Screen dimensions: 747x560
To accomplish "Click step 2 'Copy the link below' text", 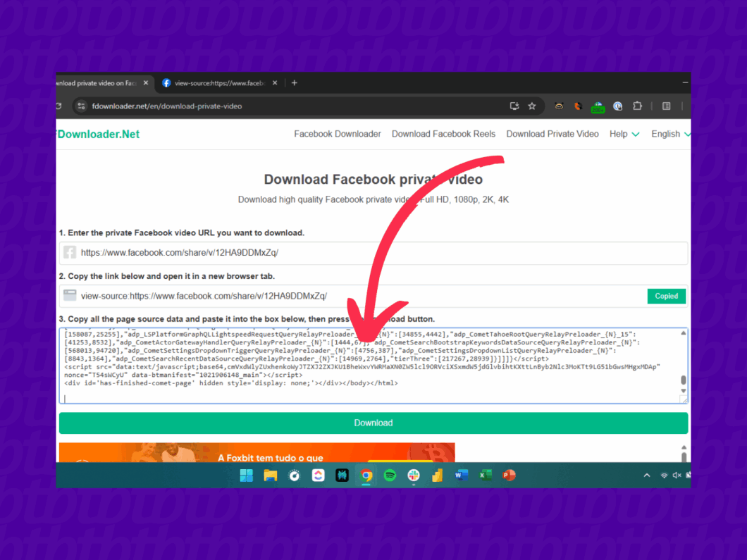I will coord(167,276).
